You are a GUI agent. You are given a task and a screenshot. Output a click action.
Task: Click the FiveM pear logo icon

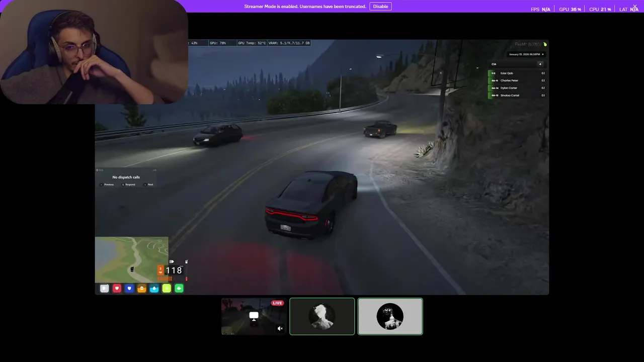[x=545, y=44]
